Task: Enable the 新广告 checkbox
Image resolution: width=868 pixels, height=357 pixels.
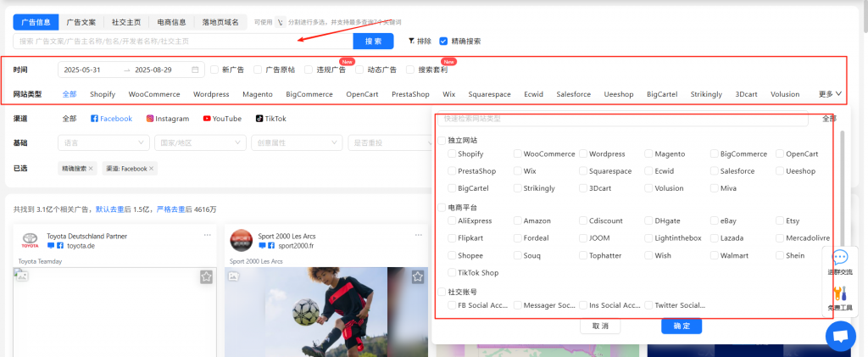Action: [215, 70]
